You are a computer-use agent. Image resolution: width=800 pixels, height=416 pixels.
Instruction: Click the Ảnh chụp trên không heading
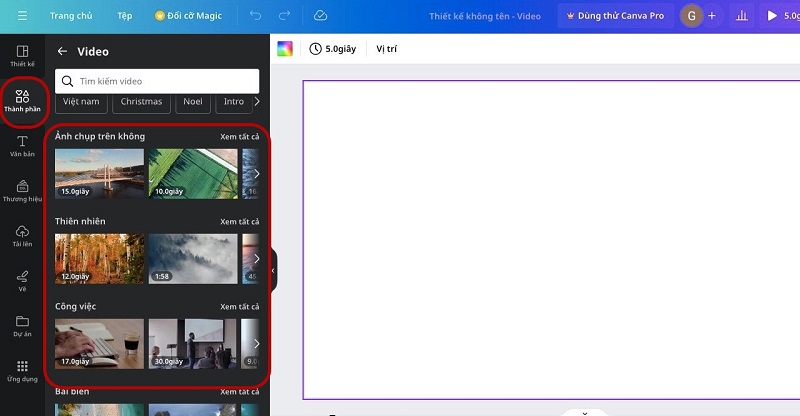click(x=100, y=136)
